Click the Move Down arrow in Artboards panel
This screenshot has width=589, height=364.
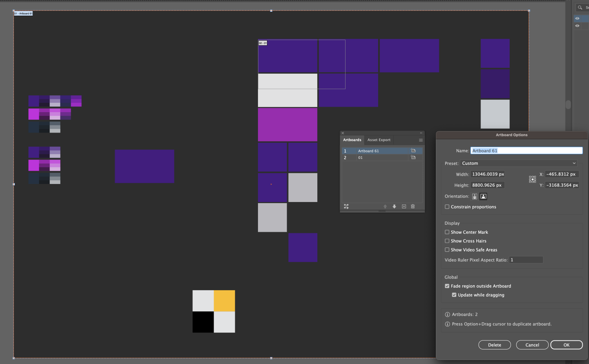[394, 206]
